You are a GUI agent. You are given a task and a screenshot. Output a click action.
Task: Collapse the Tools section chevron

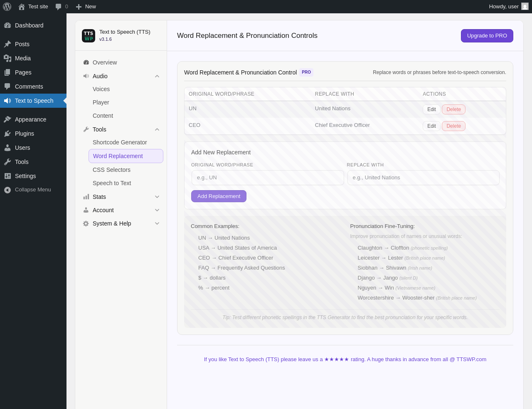pyautogui.click(x=157, y=129)
